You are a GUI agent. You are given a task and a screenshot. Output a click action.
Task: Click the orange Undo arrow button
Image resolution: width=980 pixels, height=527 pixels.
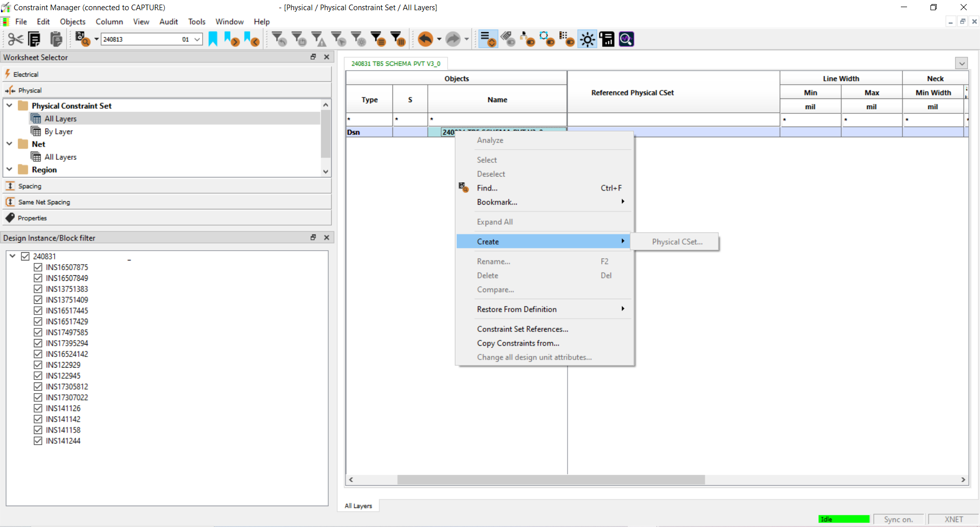click(425, 39)
